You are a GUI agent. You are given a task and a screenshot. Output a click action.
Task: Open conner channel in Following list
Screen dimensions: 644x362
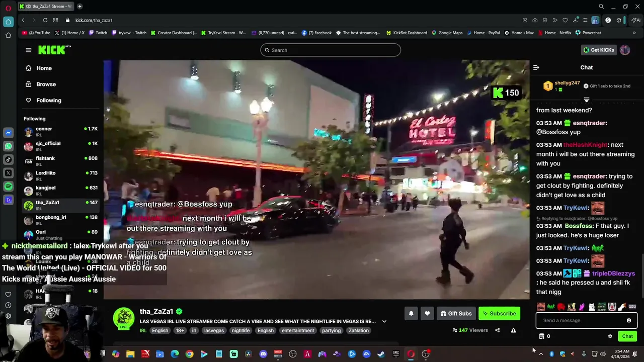(61, 132)
